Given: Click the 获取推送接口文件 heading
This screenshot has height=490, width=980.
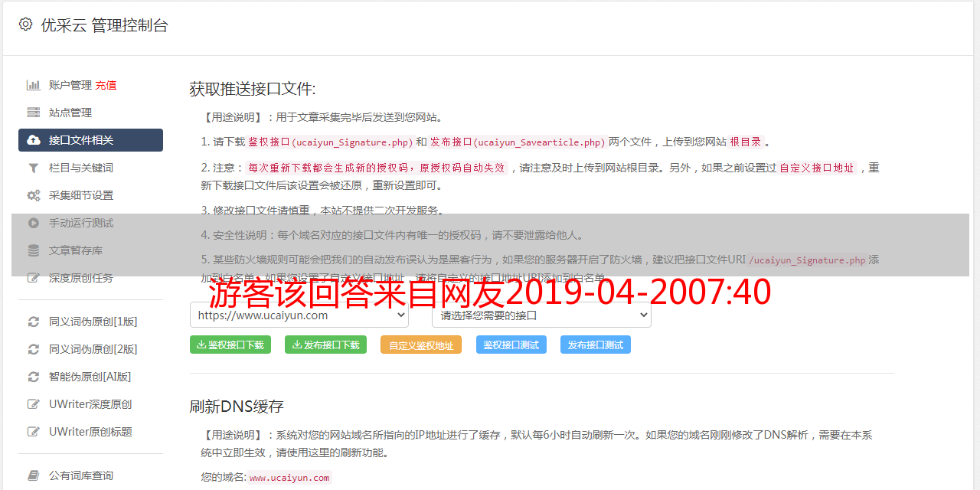Looking at the screenshot, I should point(253,89).
